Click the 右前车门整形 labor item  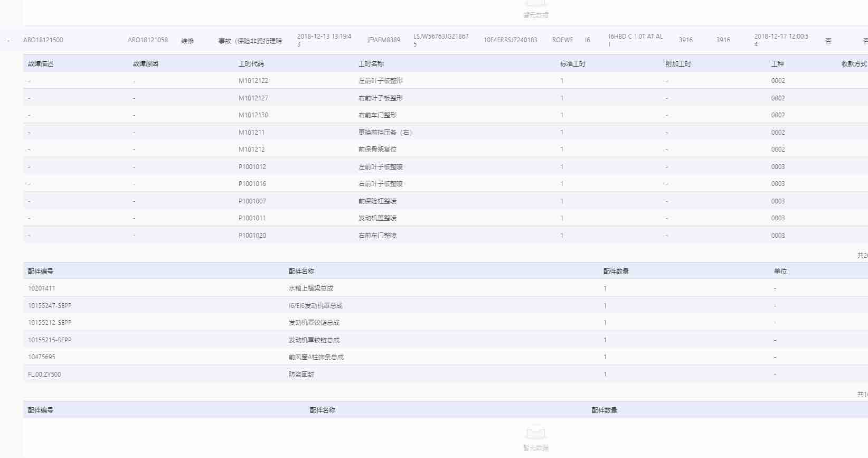coord(378,115)
